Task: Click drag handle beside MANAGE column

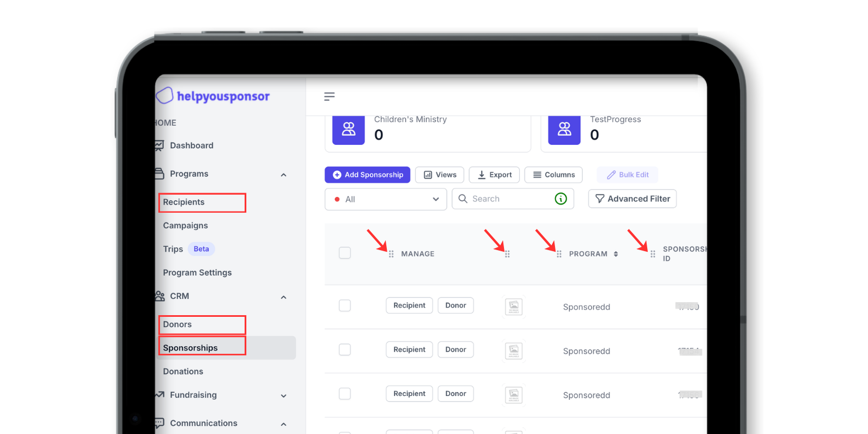Action: [x=391, y=254]
